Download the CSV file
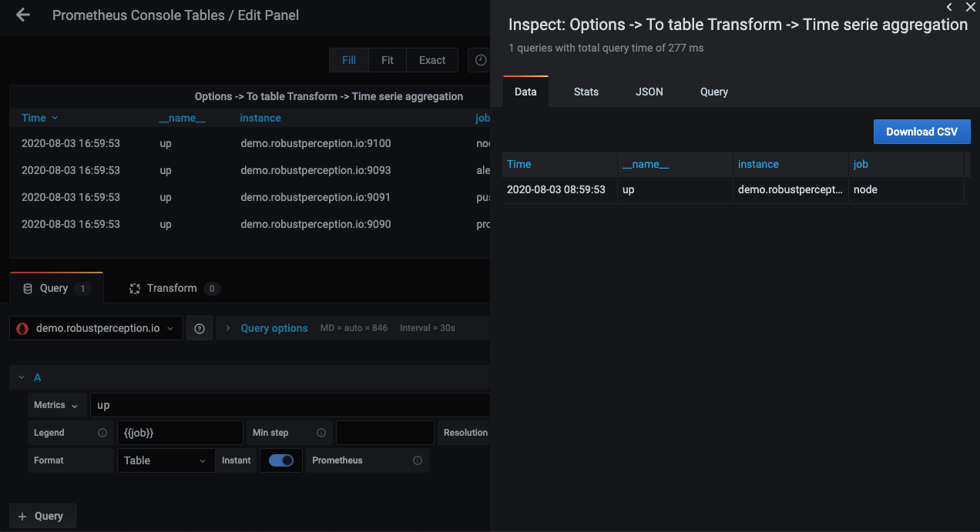Viewport: 980px width, 532px height. point(921,132)
